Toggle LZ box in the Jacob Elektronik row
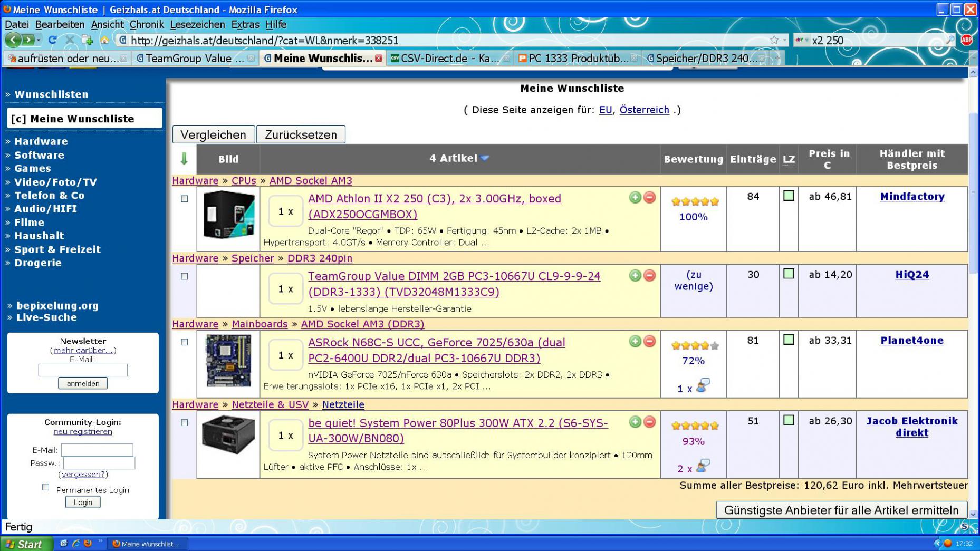Viewport: 980px width, 551px height. coord(789,420)
